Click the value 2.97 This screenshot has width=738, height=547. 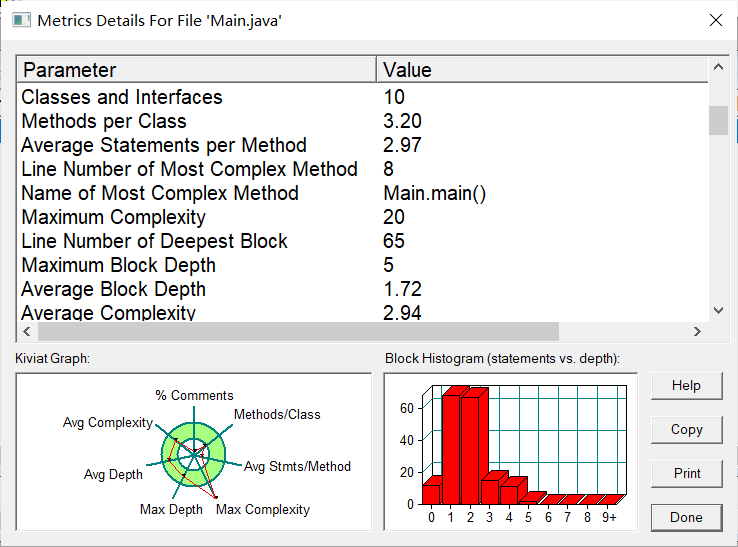[402, 145]
